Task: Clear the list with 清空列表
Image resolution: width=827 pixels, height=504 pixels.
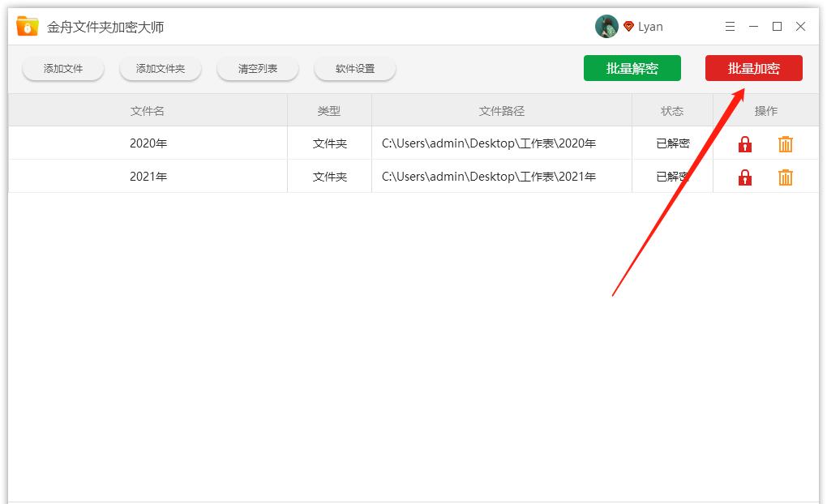Action: [x=257, y=68]
